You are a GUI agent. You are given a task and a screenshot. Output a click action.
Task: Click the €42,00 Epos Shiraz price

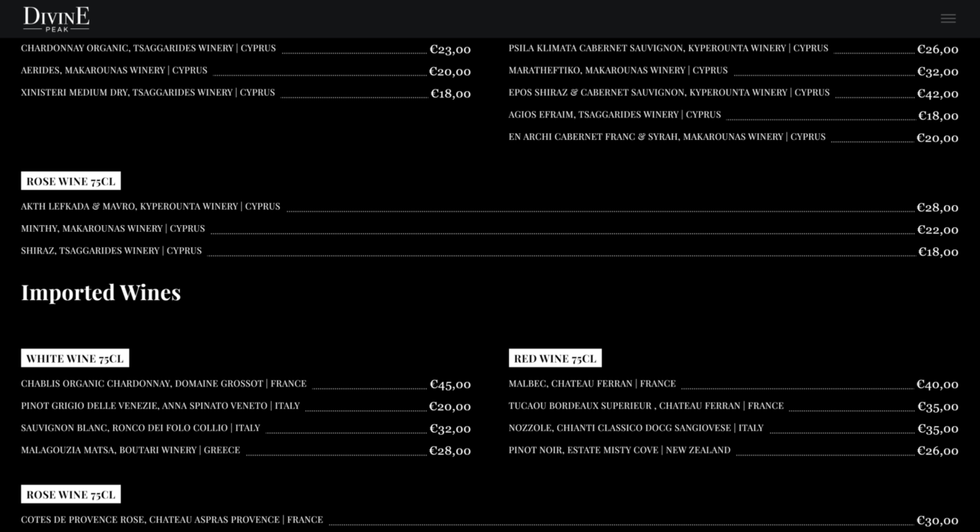[x=938, y=93]
